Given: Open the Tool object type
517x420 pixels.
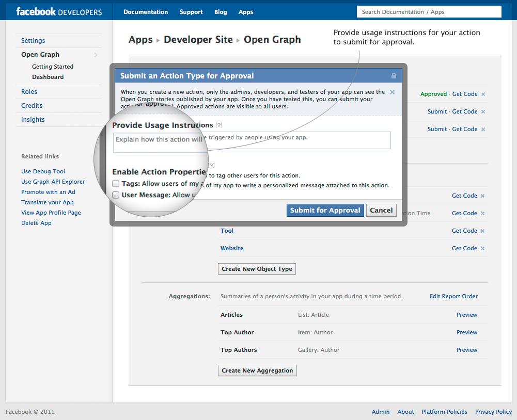Looking at the screenshot, I should pyautogui.click(x=227, y=231).
